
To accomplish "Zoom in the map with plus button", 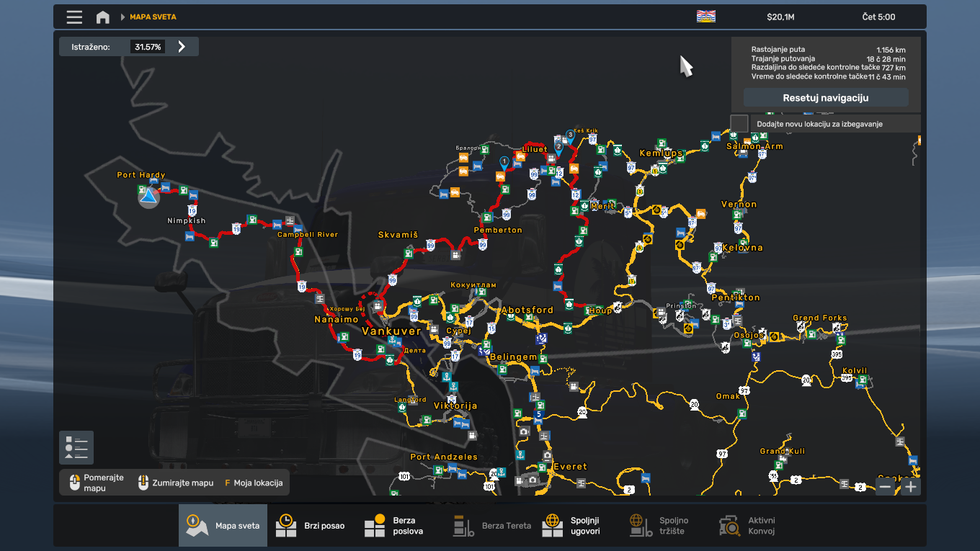I will [911, 487].
